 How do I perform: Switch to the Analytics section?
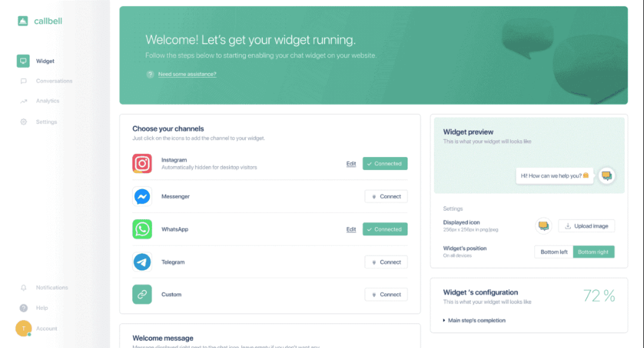click(47, 100)
